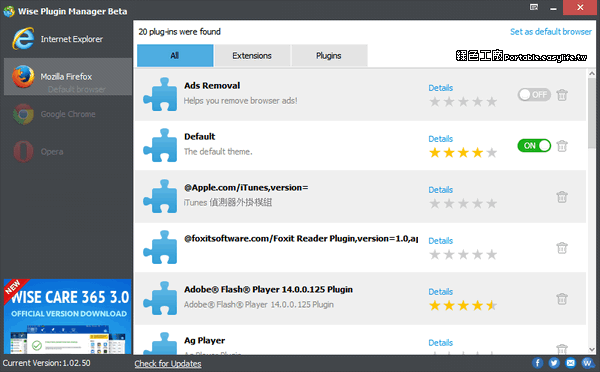Open Wise website icon in status bar

[x=587, y=363]
